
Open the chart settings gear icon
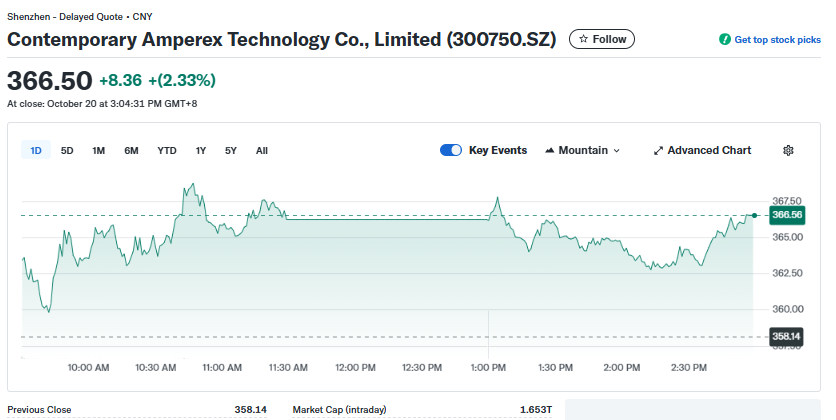[x=788, y=150]
